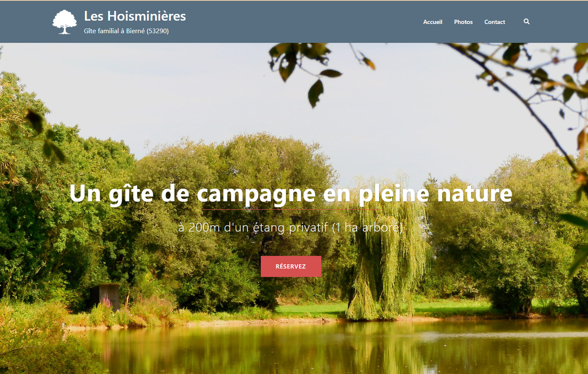Viewport: 588px width, 374px height.
Task: Click the small dark hut by the pond
Action: click(x=105, y=297)
